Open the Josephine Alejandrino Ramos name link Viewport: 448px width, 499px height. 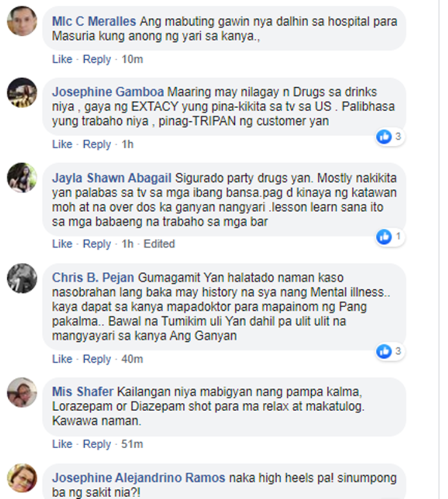[139, 478]
